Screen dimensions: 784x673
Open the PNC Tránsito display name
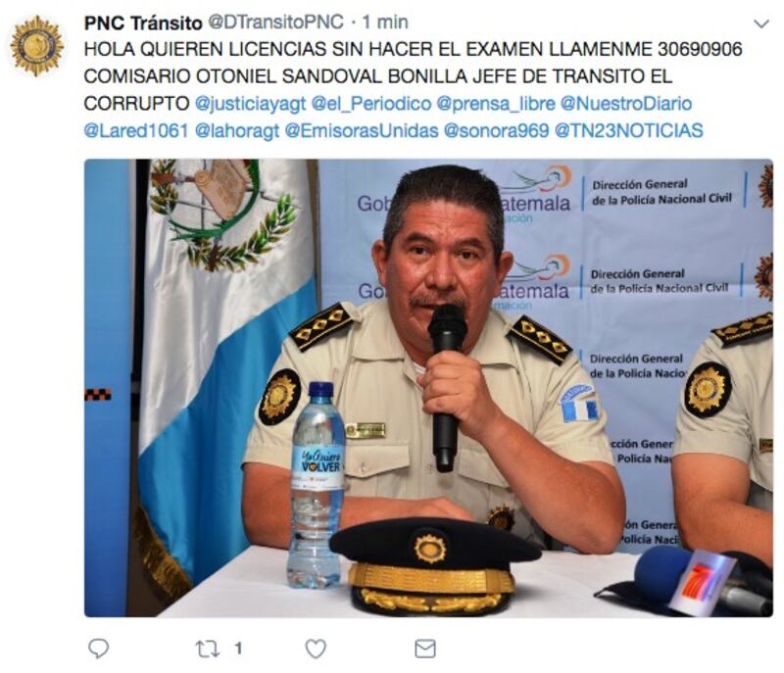tap(143, 23)
